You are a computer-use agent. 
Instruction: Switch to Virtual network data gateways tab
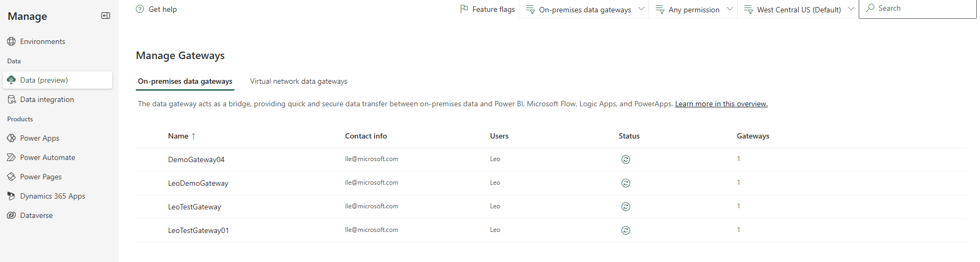[x=298, y=82]
